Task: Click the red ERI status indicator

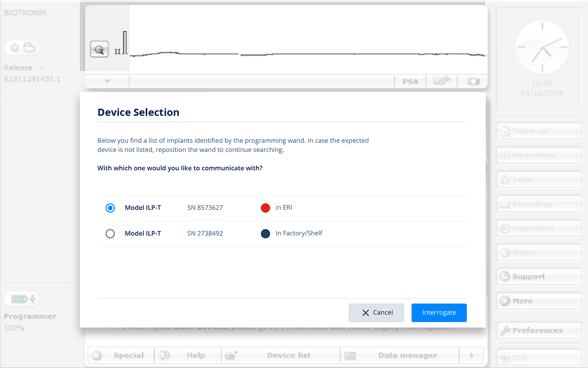Action: click(265, 208)
